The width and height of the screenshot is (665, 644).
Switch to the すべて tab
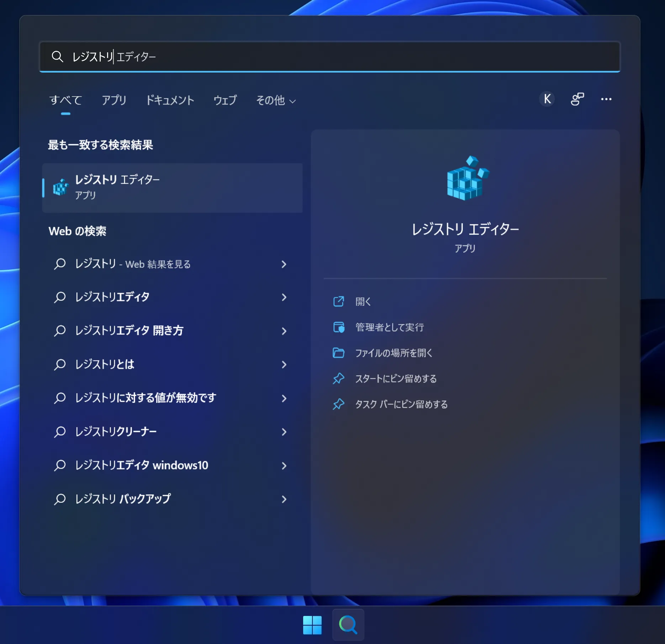65,100
